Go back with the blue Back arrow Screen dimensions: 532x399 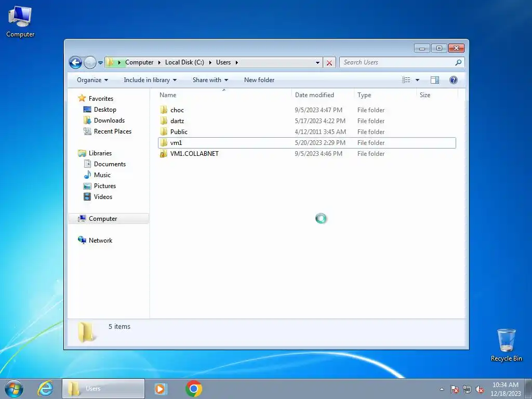[x=75, y=62]
